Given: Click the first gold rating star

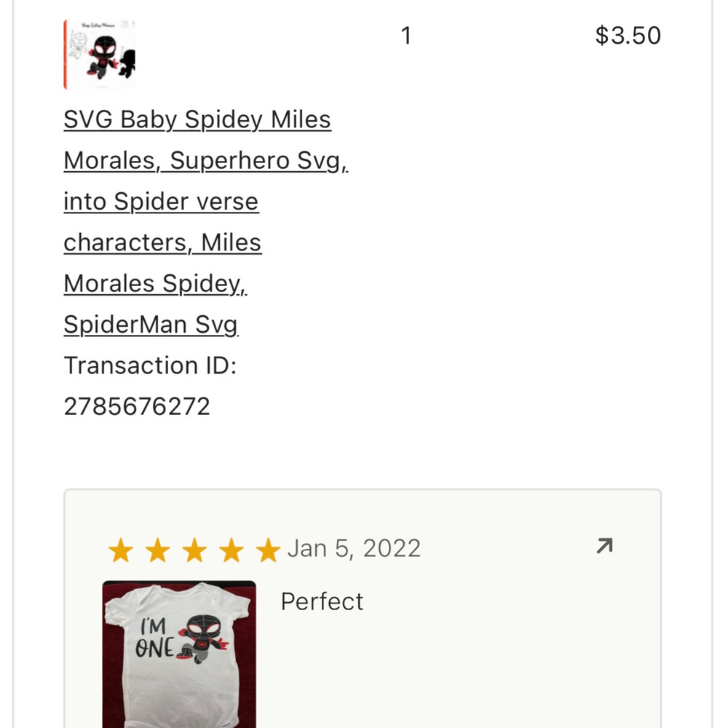Looking at the screenshot, I should (x=120, y=551).
